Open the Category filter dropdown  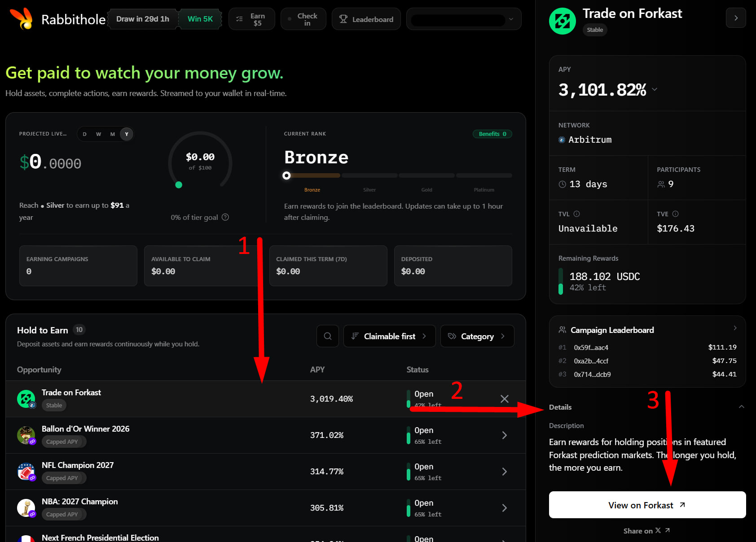click(x=477, y=336)
